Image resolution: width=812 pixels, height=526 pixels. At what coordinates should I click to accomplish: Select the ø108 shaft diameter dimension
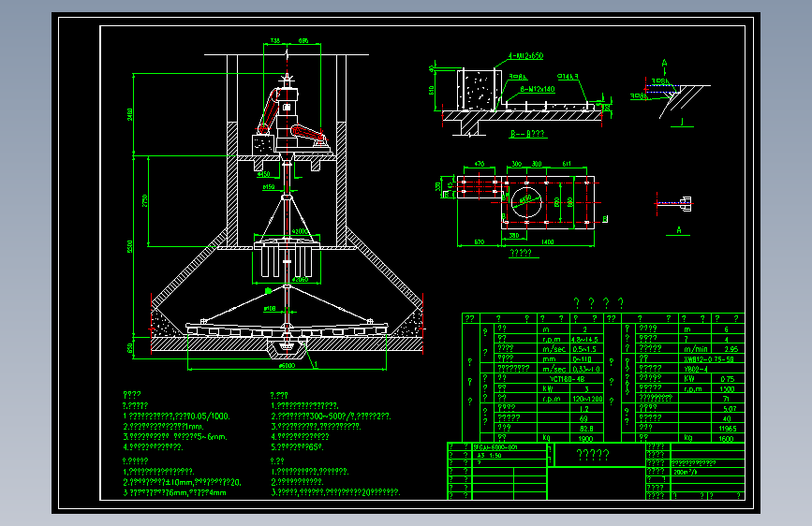(x=270, y=309)
